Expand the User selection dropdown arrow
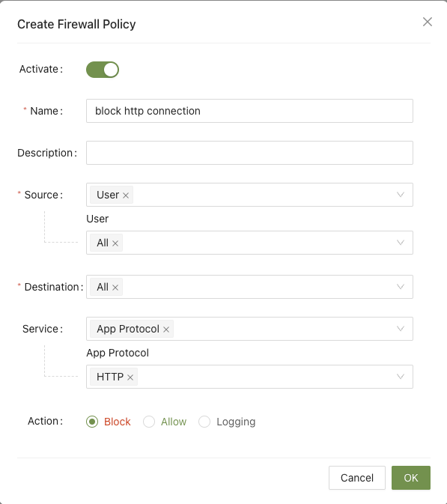 point(400,243)
